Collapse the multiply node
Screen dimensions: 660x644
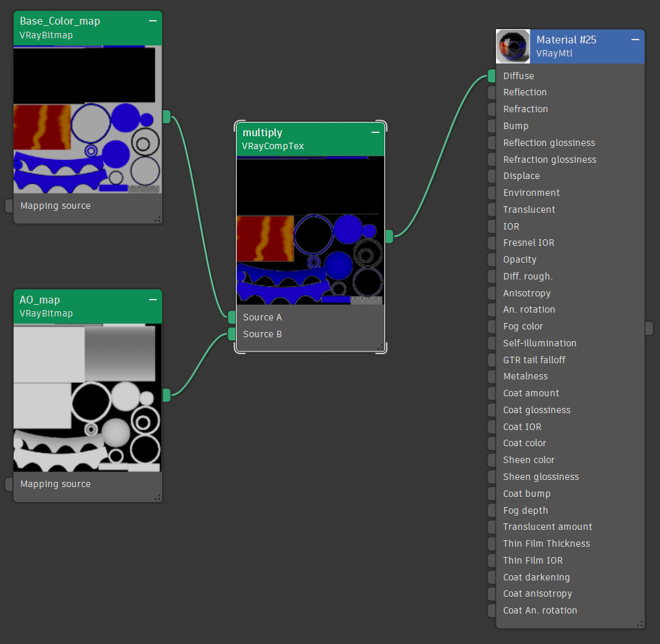point(376,132)
